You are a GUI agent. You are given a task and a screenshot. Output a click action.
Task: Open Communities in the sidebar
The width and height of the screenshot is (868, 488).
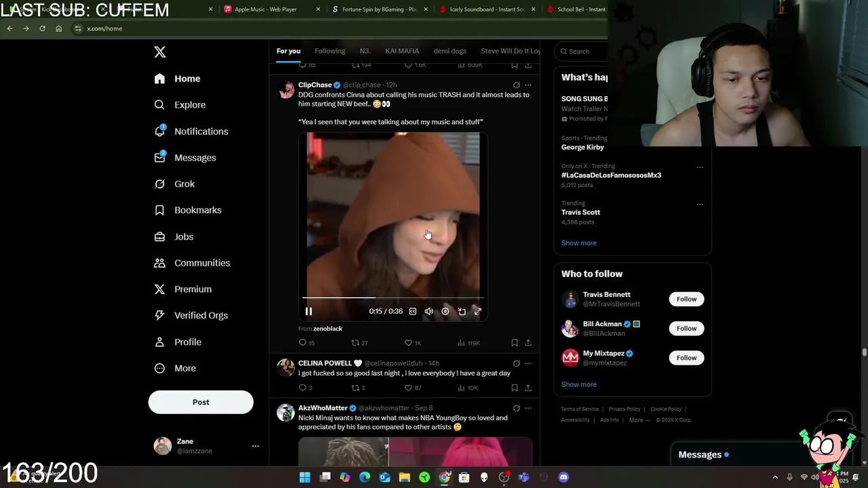(192, 263)
